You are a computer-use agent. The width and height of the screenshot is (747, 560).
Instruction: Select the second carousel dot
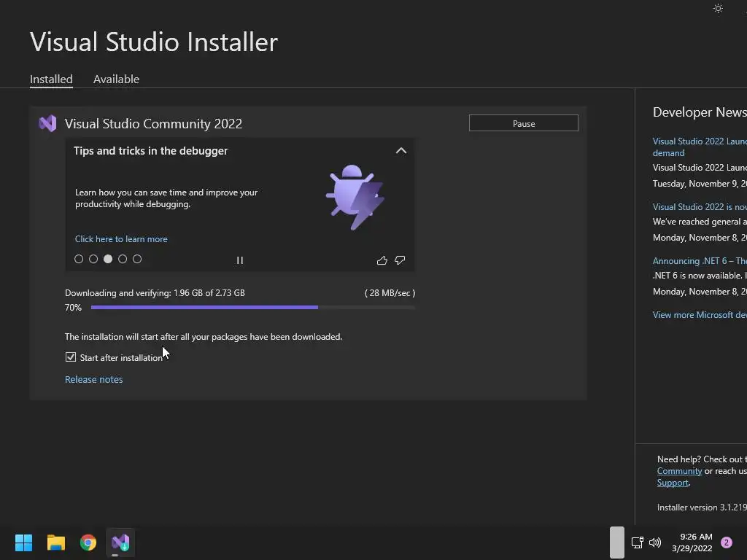[x=93, y=259]
